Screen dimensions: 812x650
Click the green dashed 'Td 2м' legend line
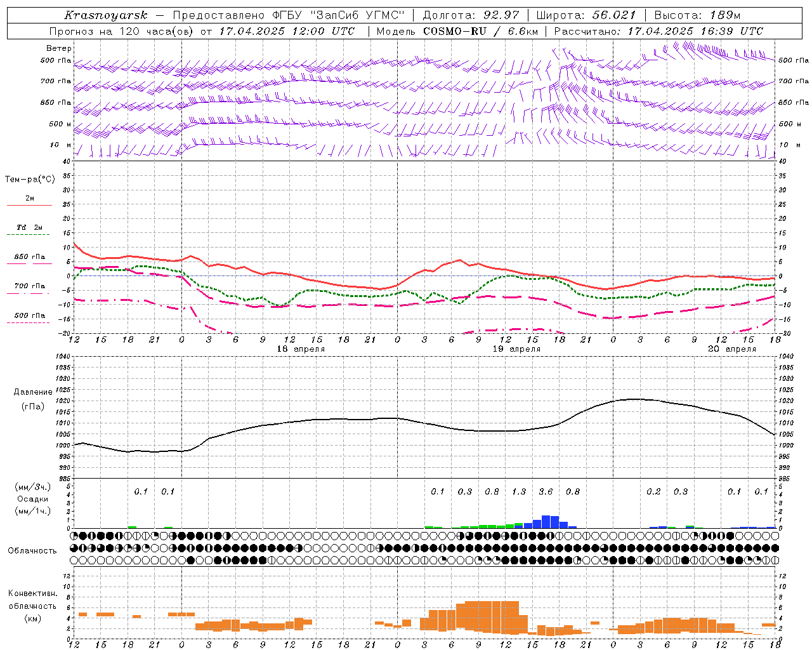28,234
